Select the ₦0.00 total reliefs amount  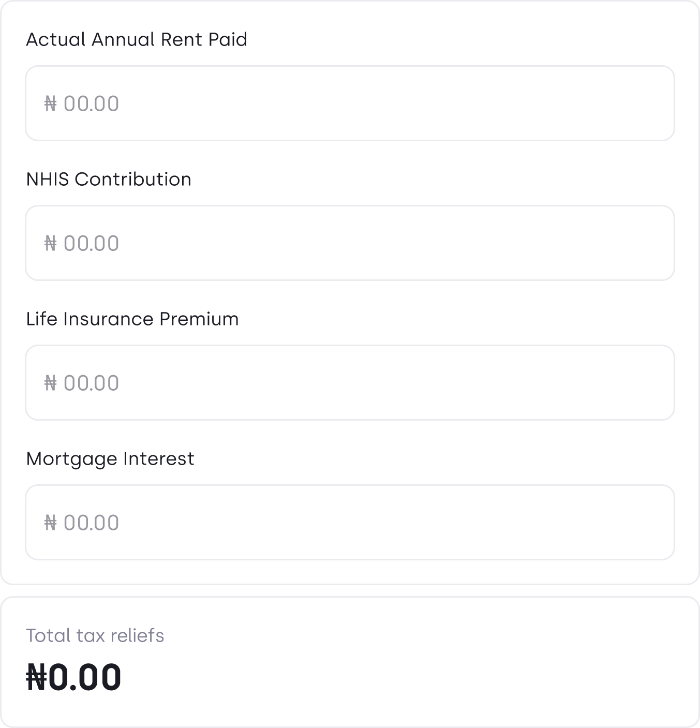coord(73,677)
